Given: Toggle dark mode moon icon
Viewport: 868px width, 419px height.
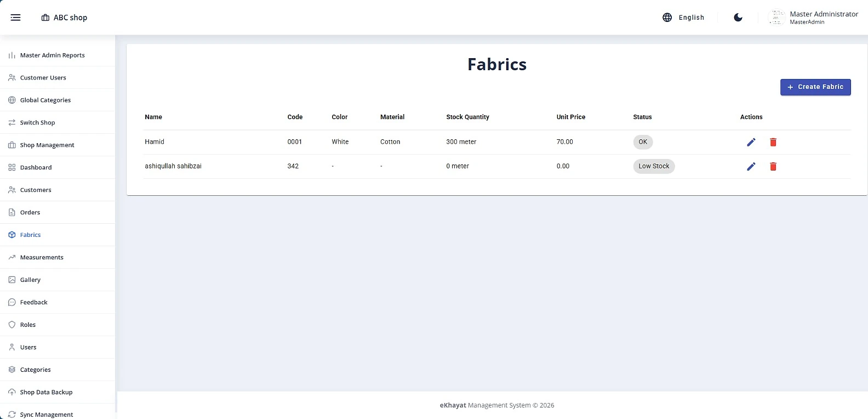Looking at the screenshot, I should point(738,18).
